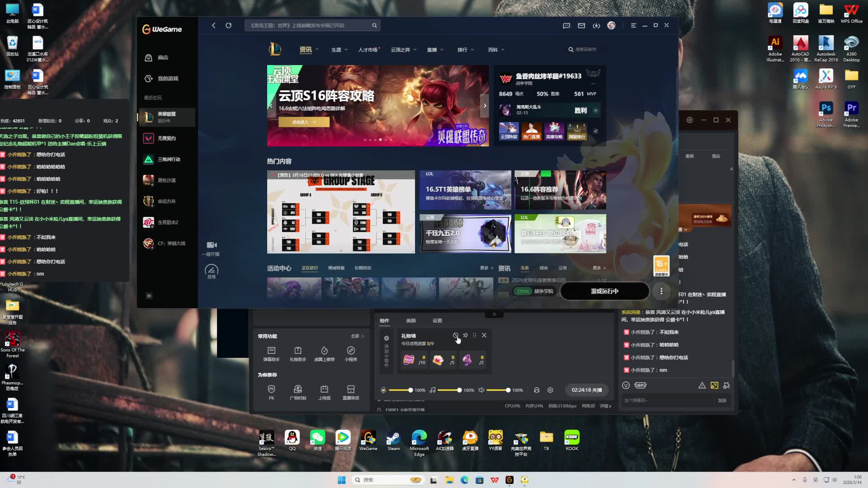Image resolution: width=868 pixels, height=488 pixels.
Task: Click 点击进入 on the banner
Action: point(304,122)
